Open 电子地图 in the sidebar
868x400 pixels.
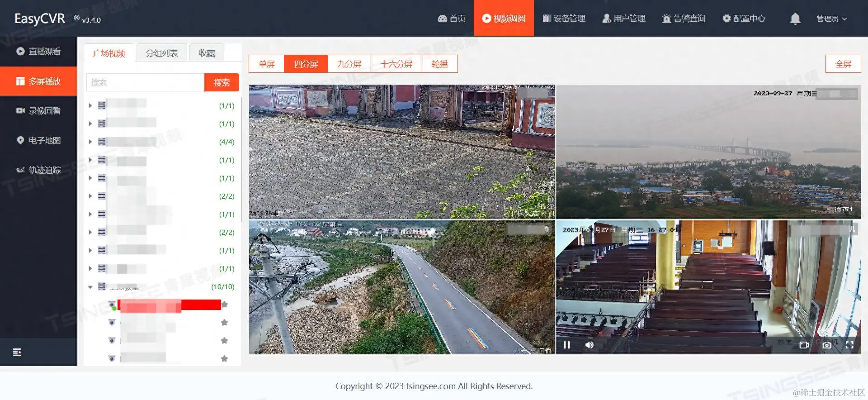38,140
